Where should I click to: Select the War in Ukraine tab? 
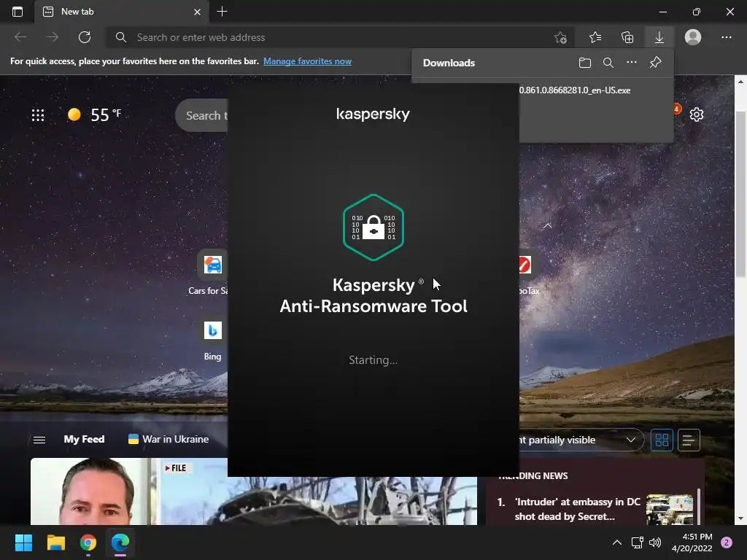click(x=169, y=439)
